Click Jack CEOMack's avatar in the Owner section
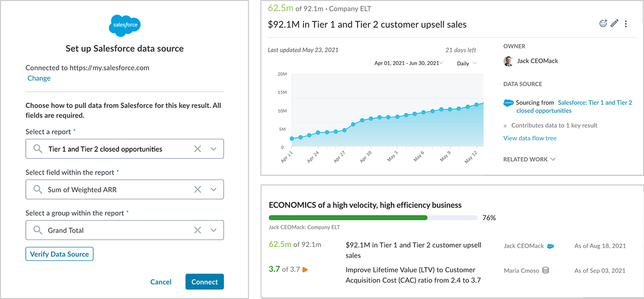Viewport: 644px width, 299px height. pos(508,61)
